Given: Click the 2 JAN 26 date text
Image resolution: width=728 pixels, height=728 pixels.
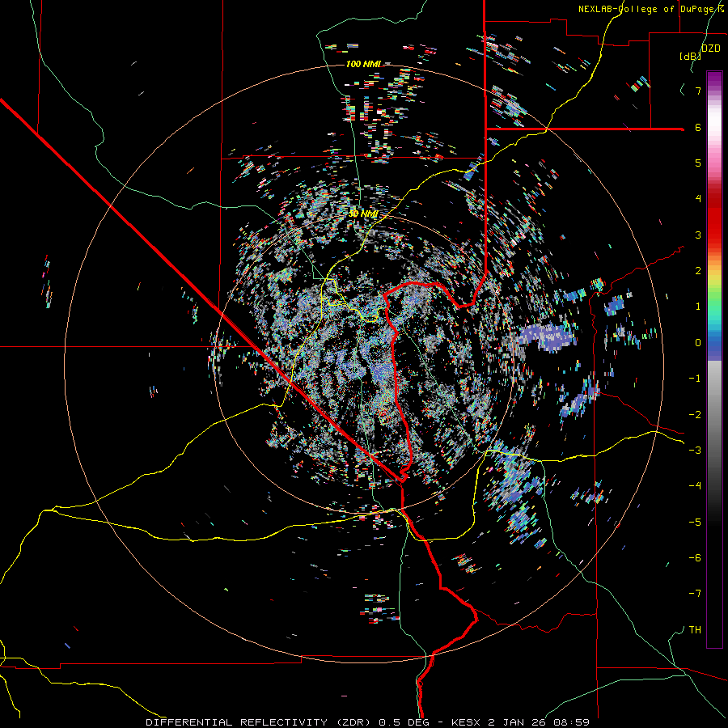Looking at the screenshot, I should 516,722.
